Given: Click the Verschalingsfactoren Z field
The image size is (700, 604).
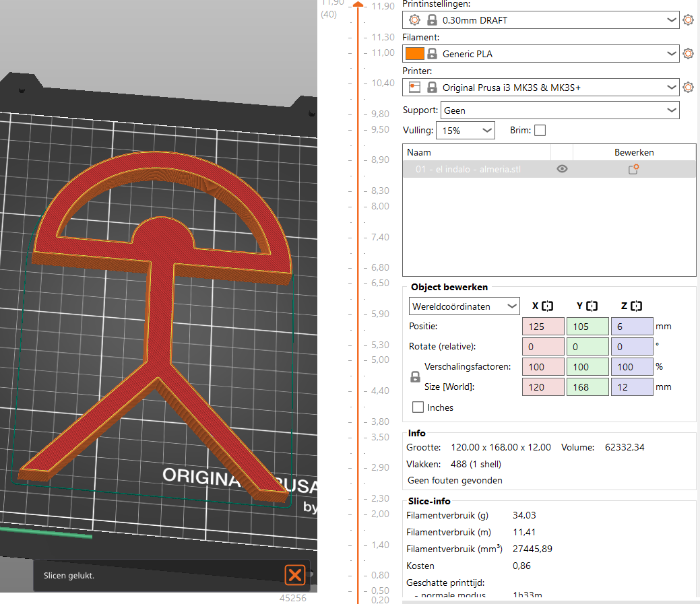Looking at the screenshot, I should coord(632,367).
